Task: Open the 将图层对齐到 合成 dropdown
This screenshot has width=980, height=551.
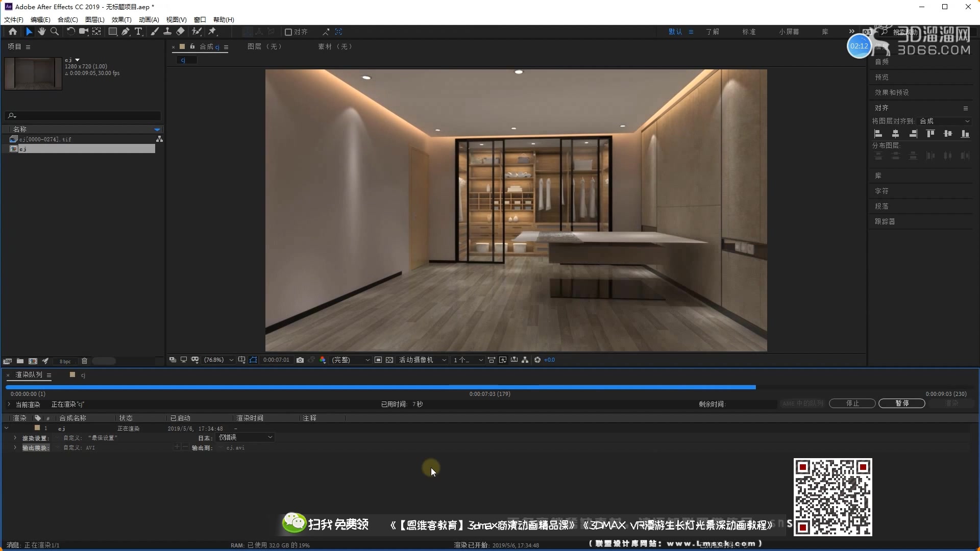Action: click(x=945, y=121)
